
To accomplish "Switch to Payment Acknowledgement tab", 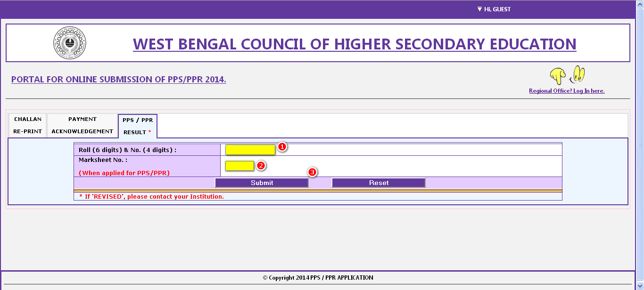I will pyautogui.click(x=83, y=125).
